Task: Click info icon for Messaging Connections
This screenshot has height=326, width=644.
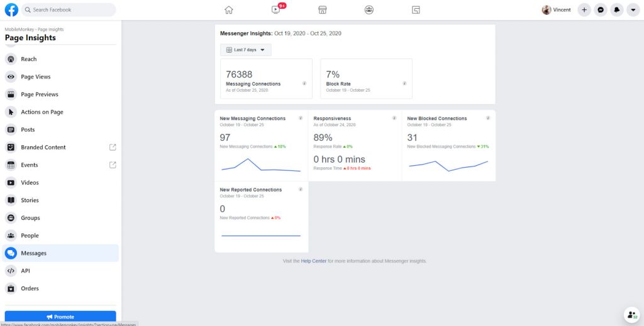Action: [304, 84]
